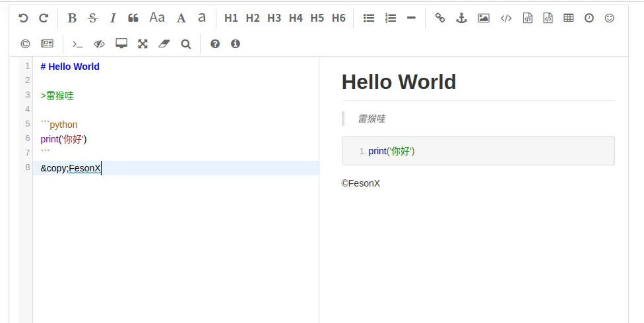Apply italic formatting
644x323 pixels.
point(113,18)
